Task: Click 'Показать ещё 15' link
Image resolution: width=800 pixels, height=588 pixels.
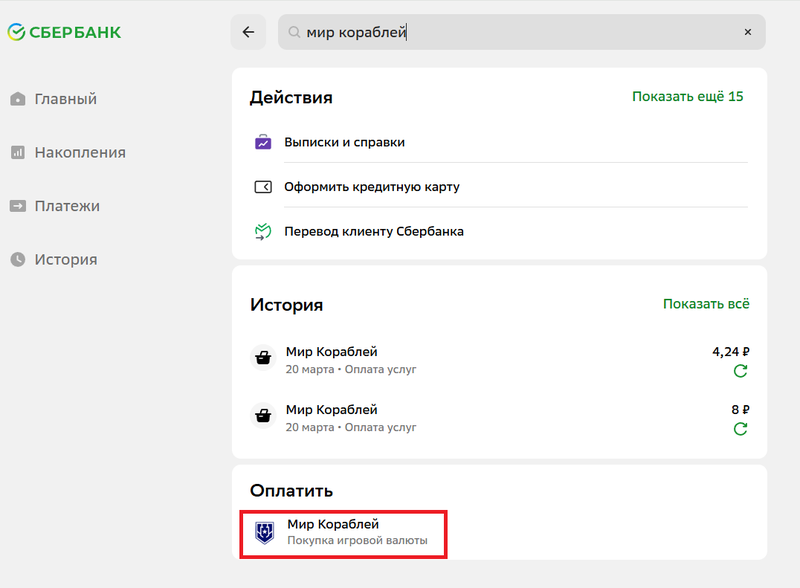Action: 687,96
